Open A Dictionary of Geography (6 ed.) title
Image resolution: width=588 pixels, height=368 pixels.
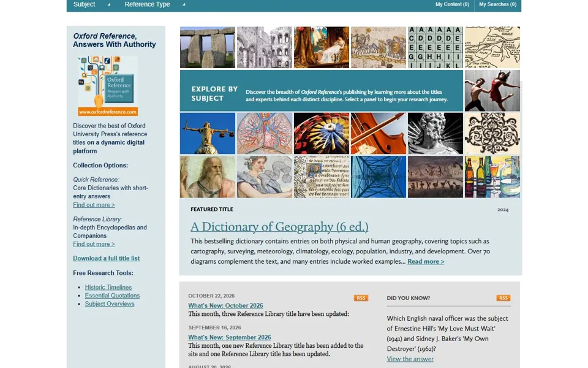[279, 227]
